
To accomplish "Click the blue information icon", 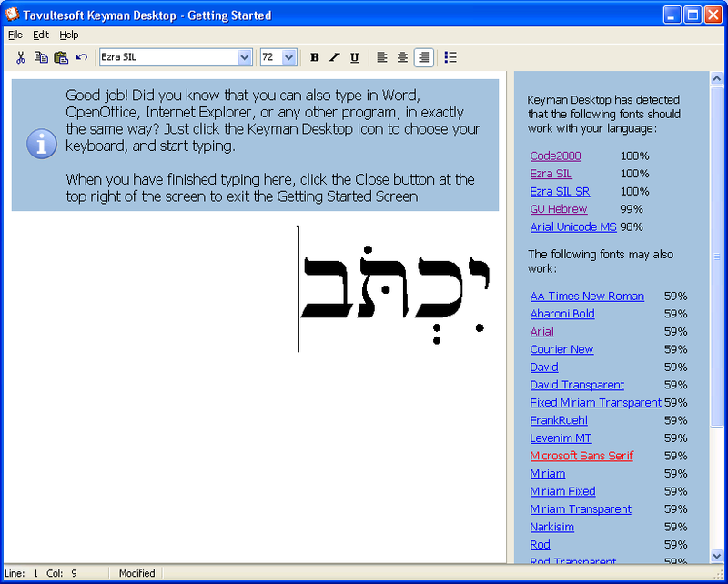I will (x=41, y=144).
